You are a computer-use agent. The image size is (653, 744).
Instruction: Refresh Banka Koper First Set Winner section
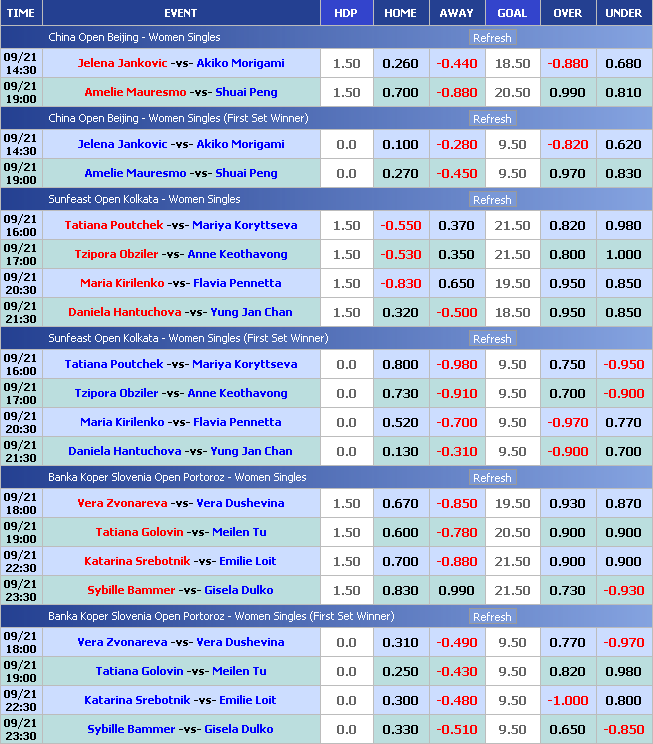[x=491, y=617]
